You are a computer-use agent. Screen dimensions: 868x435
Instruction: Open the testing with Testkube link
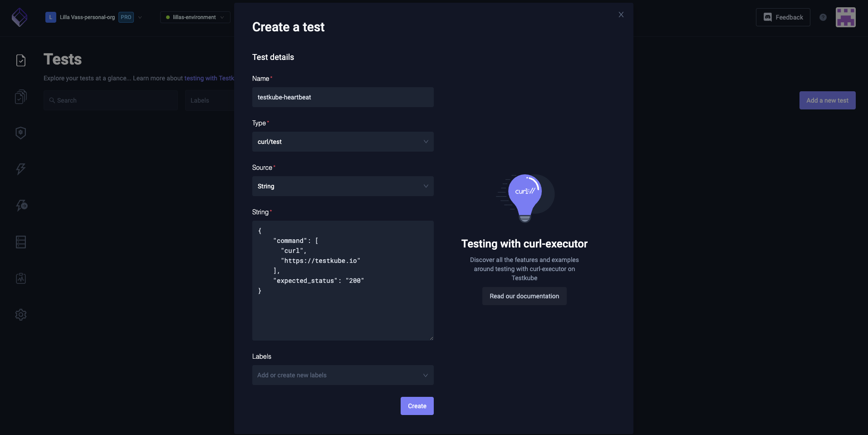tap(209, 78)
